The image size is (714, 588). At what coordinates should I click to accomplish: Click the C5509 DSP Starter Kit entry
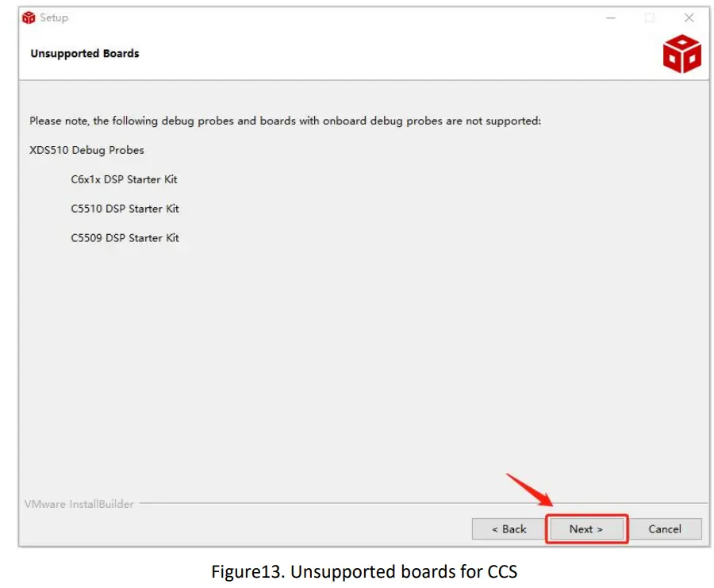(x=125, y=238)
